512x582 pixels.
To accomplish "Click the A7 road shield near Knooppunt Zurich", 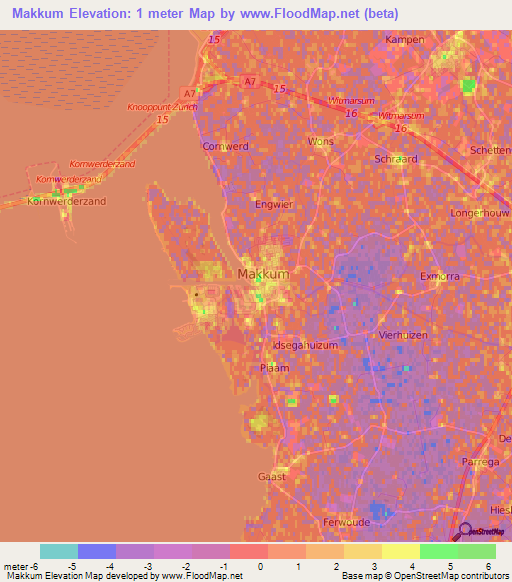I will click(x=189, y=94).
